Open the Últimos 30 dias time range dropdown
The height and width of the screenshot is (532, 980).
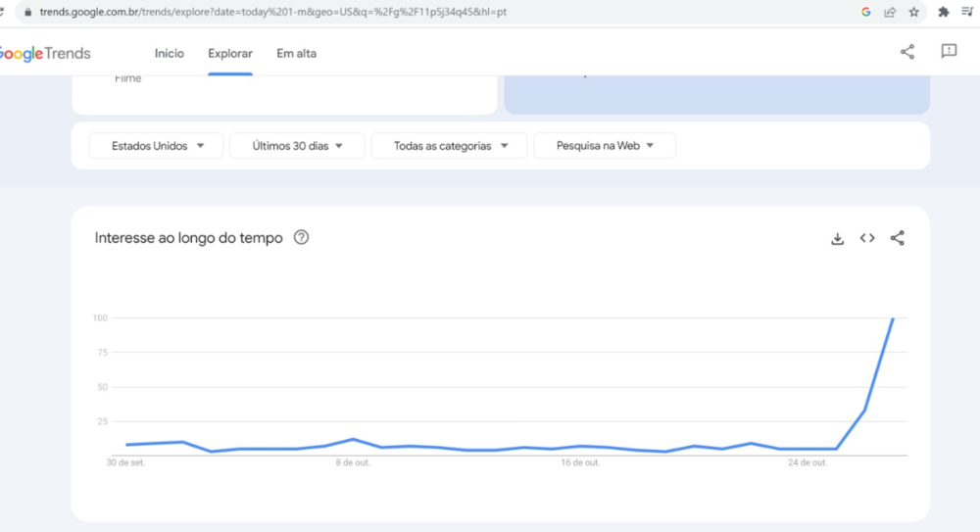(297, 146)
